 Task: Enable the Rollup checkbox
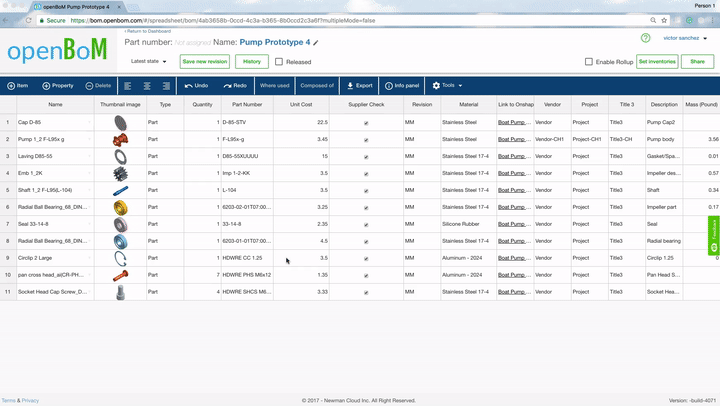pos(589,62)
